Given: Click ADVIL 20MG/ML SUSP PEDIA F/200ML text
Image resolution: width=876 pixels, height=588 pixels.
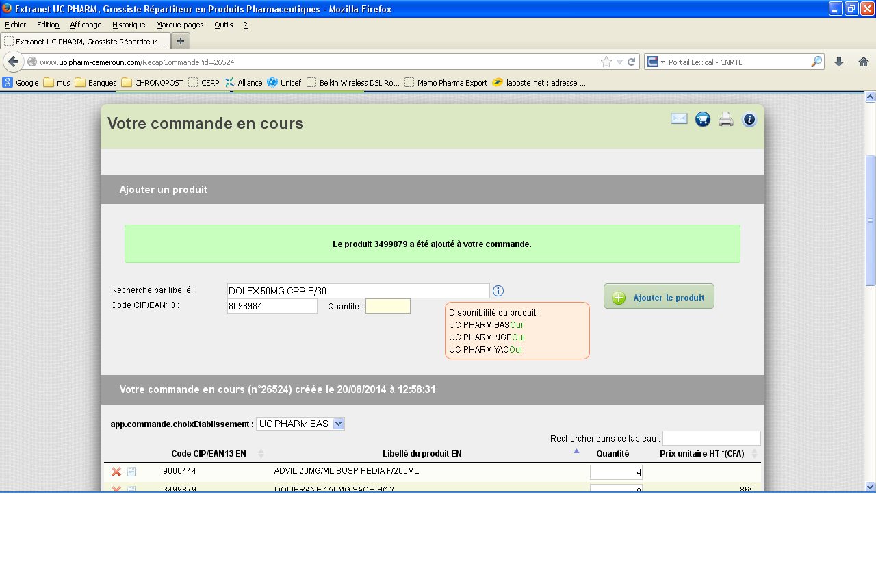Looking at the screenshot, I should 346,471.
